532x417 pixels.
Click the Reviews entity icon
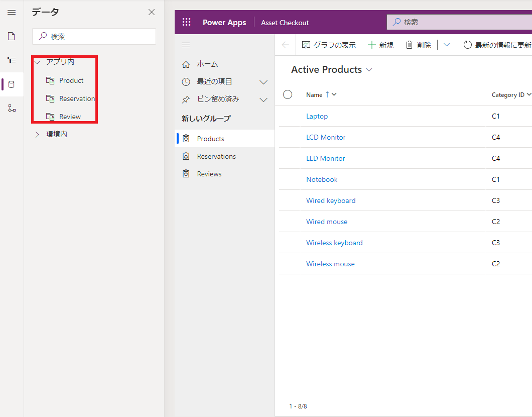(x=186, y=174)
